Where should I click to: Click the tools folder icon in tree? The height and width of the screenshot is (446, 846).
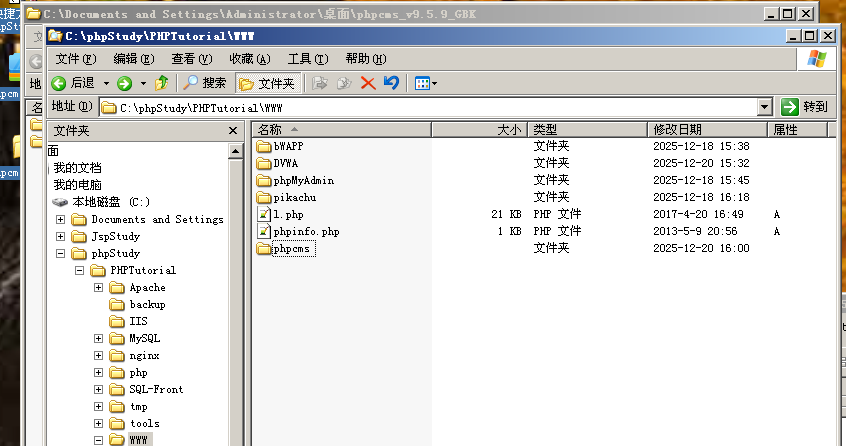coord(117,423)
